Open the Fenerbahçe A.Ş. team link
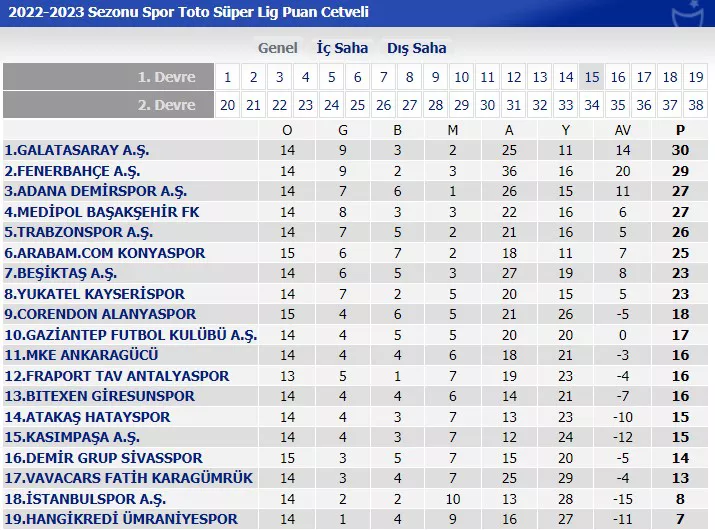 tap(72, 171)
